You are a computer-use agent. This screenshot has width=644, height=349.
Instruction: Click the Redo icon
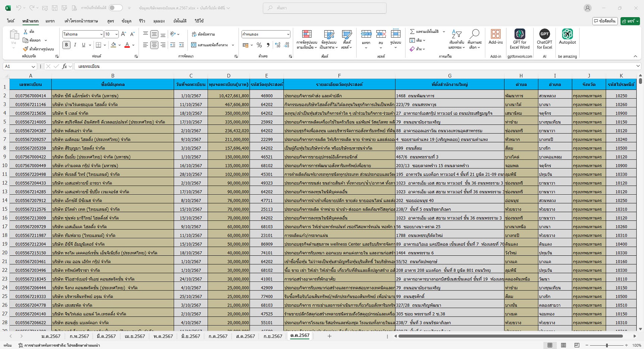pos(32,8)
